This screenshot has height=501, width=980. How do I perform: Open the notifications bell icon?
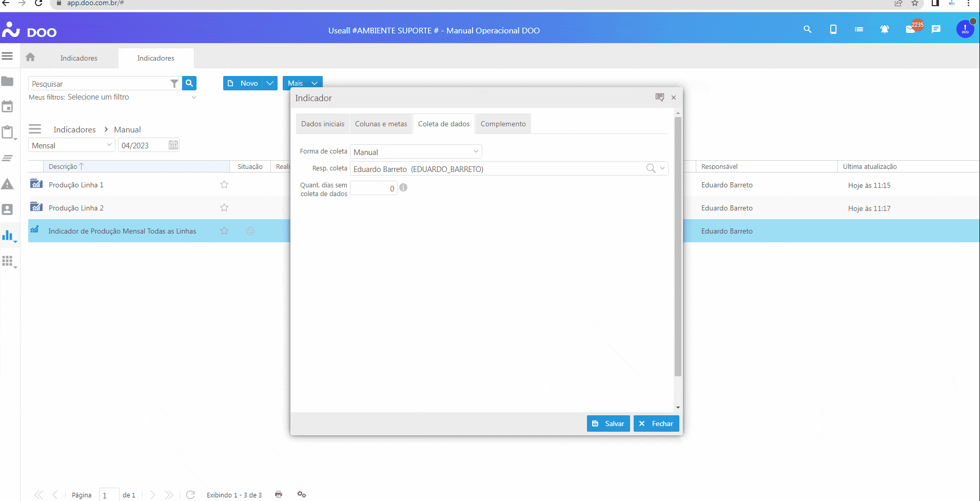(885, 30)
